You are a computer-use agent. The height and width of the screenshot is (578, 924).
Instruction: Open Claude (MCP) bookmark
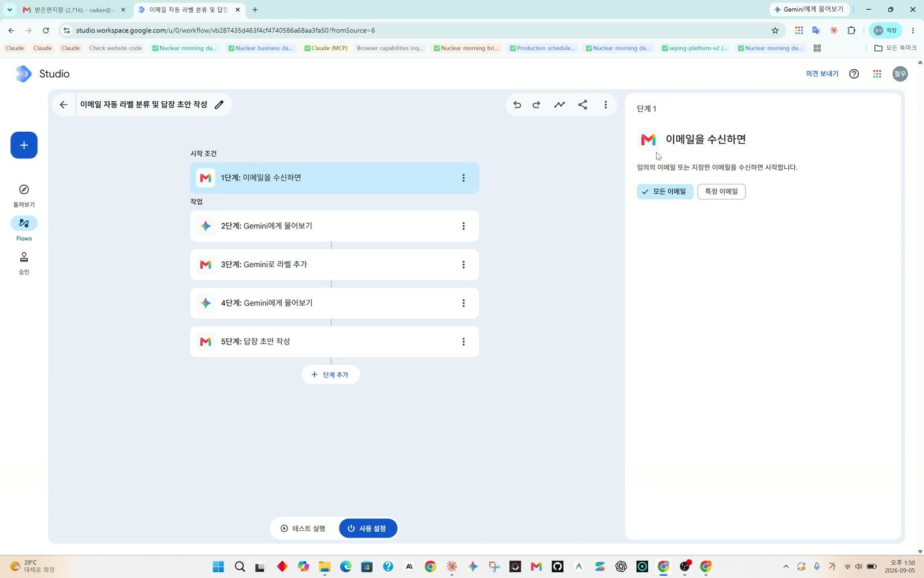[326, 48]
